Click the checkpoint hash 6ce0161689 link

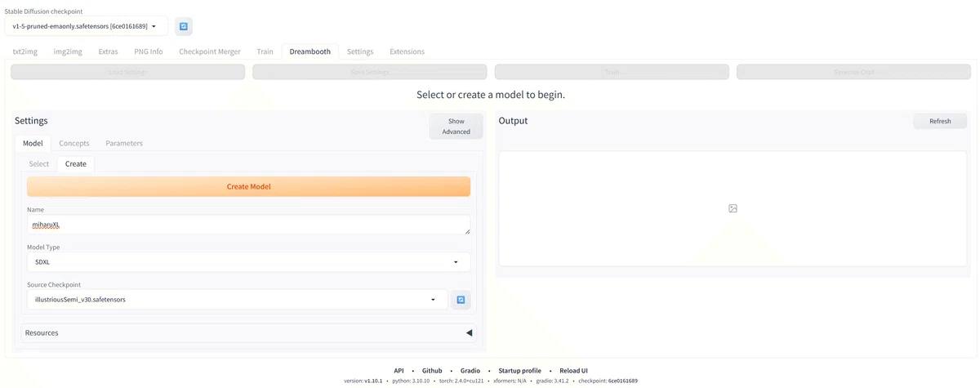point(623,381)
